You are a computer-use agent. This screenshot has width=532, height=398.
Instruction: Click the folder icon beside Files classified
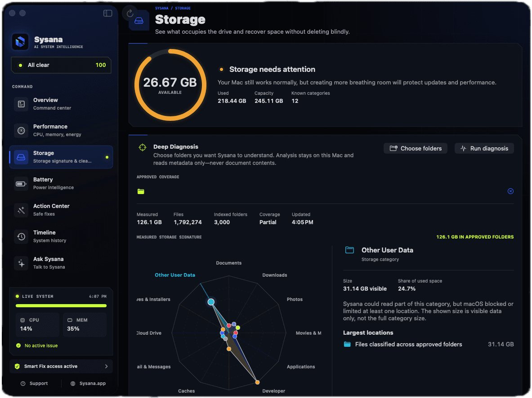[347, 345]
